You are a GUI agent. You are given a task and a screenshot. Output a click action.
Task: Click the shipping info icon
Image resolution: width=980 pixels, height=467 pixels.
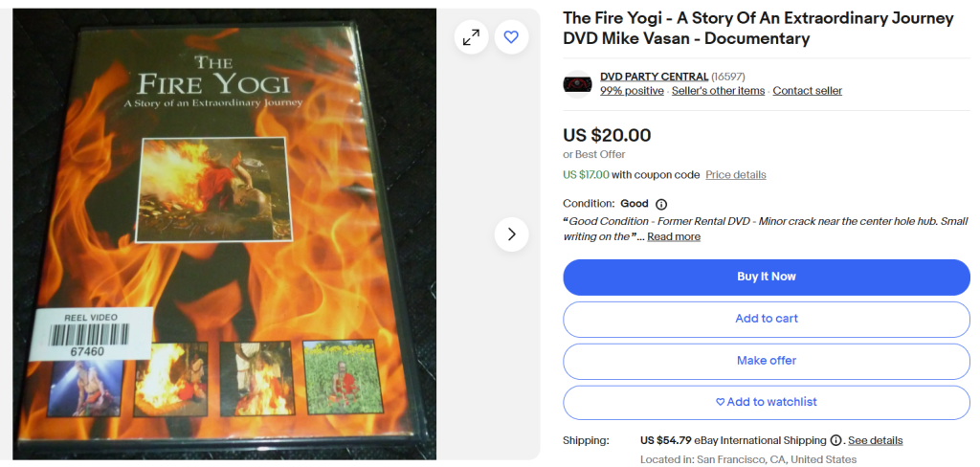835,441
